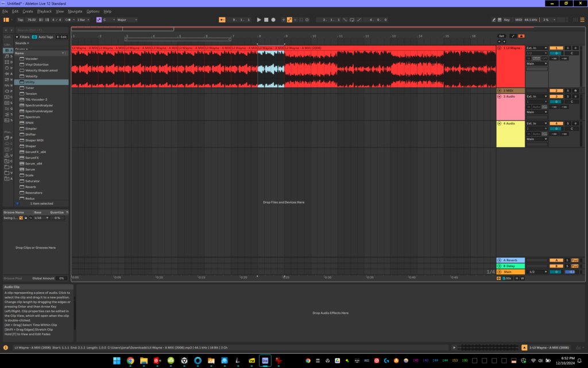Click the Follow playback arrow icon
This screenshot has height=368, width=588.
(296, 20)
